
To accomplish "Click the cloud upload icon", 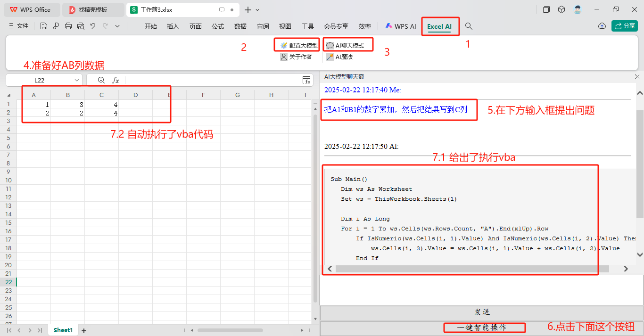I will [602, 26].
